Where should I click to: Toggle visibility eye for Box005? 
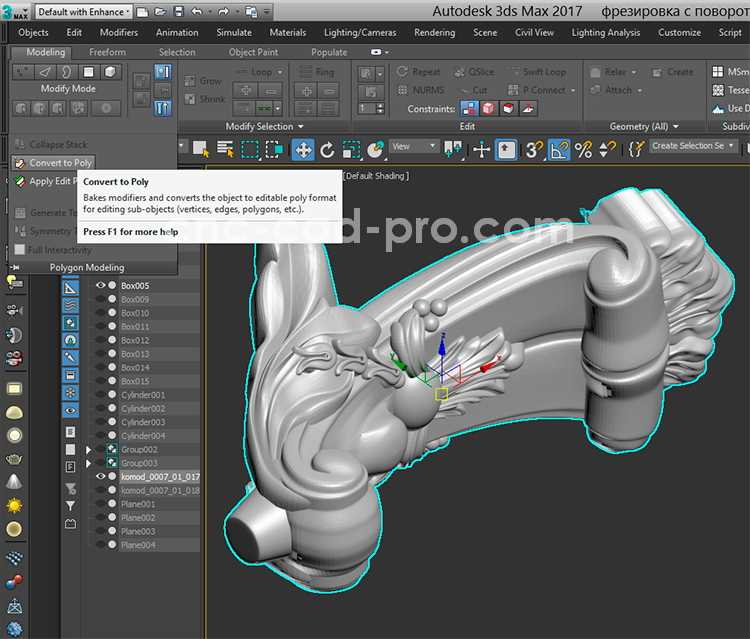tap(100, 285)
